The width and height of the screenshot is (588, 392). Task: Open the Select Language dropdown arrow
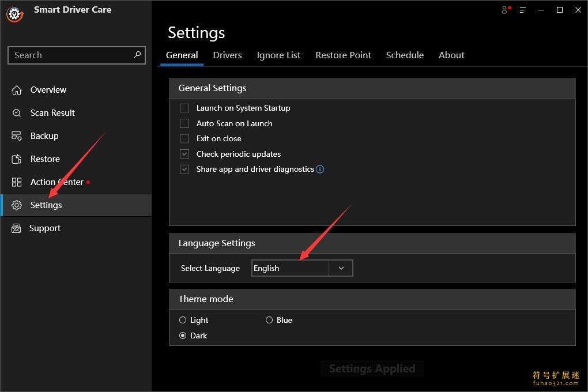coord(341,268)
